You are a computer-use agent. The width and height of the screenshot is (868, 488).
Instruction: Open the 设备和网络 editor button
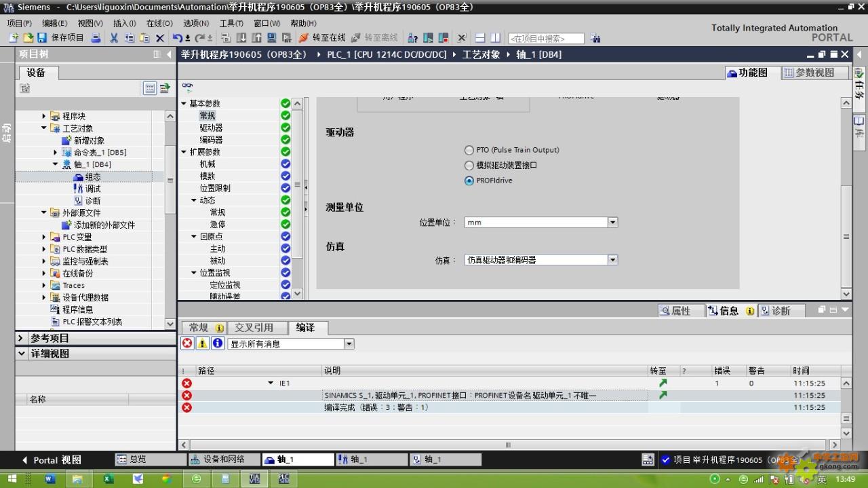coord(224,459)
